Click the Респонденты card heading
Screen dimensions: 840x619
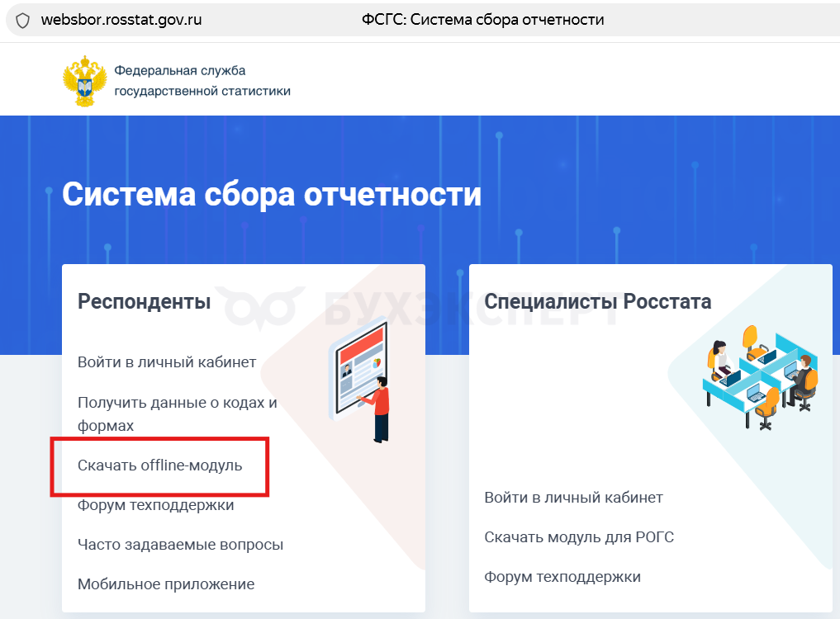144,301
